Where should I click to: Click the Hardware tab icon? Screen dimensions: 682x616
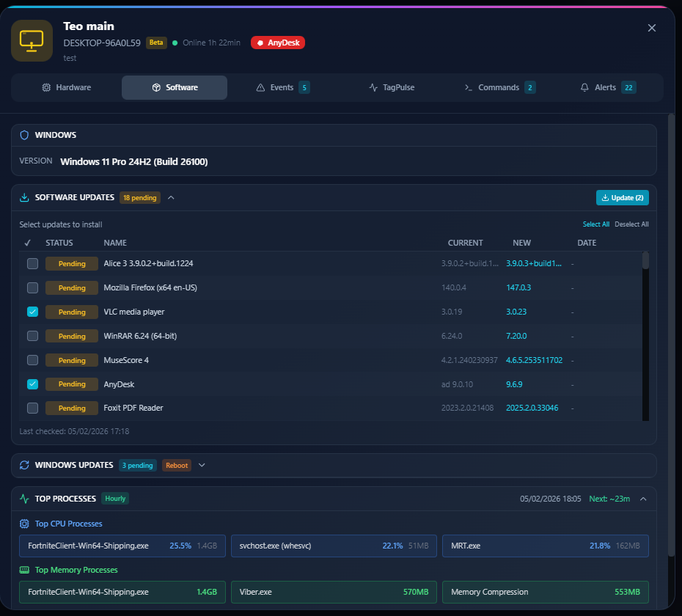coord(45,87)
